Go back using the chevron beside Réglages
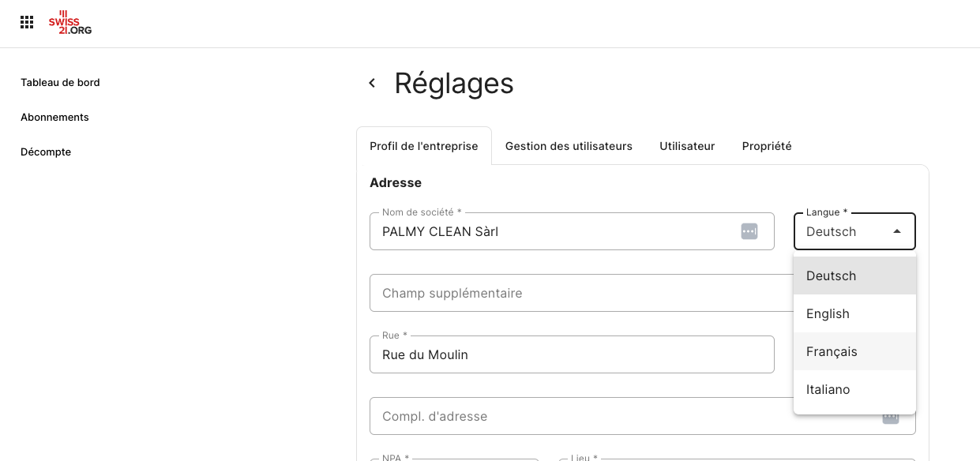The width and height of the screenshot is (980, 461). click(372, 83)
